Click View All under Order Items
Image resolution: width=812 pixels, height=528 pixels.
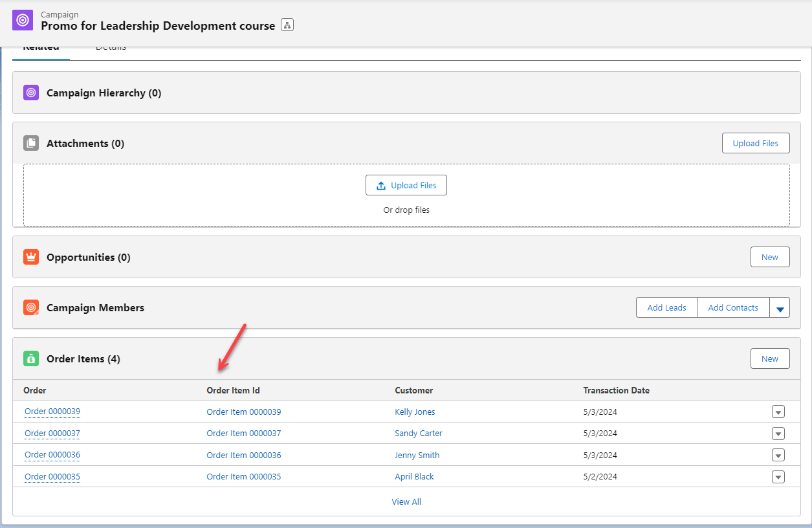406,502
